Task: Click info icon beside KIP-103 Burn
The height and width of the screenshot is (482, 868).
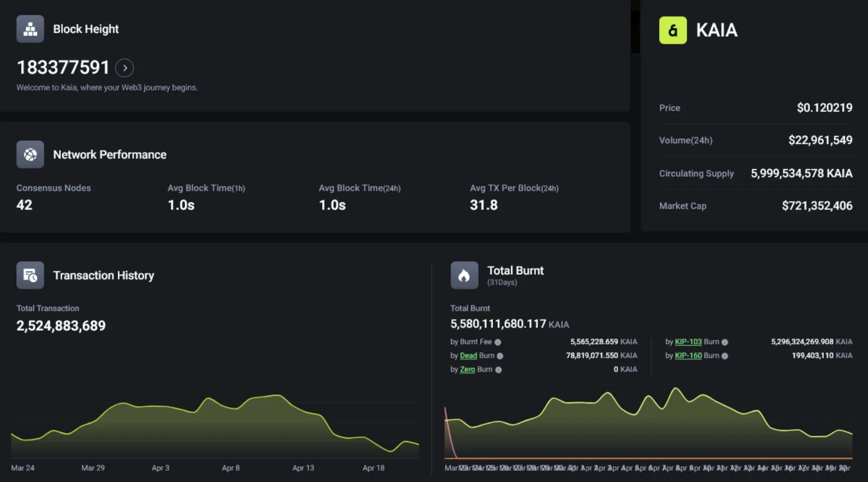Action: pos(725,342)
